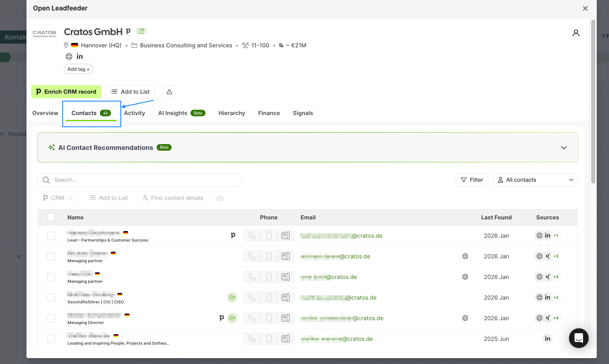Click recommended contact icon on Geschäftsführer row
The width and height of the screenshot is (609, 364).
232,297
